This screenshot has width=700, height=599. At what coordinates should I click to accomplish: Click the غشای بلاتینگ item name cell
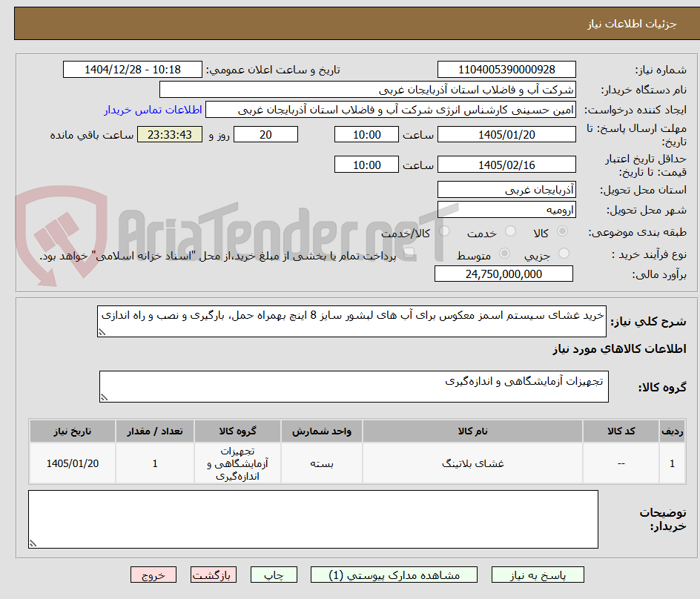pos(473,463)
